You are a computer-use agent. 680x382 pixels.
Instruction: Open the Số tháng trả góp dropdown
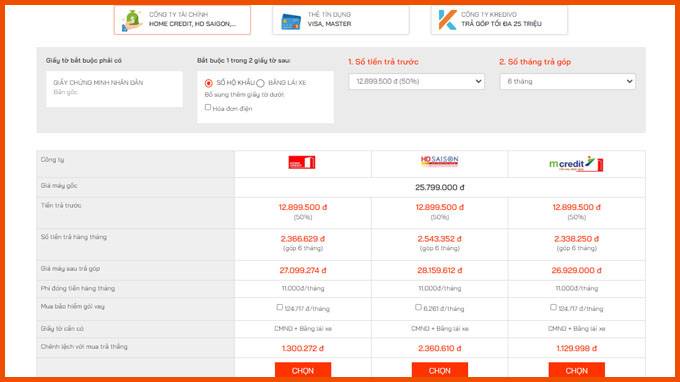coord(568,82)
